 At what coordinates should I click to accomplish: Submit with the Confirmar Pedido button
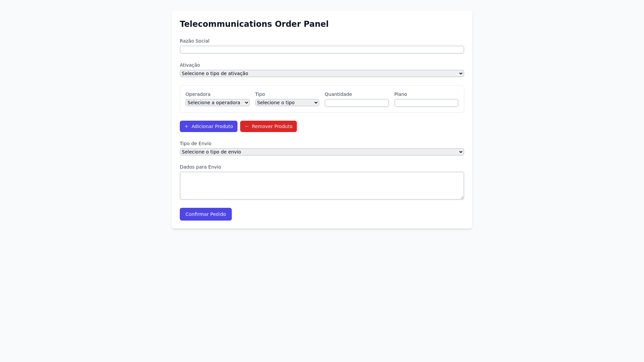pyautogui.click(x=206, y=214)
